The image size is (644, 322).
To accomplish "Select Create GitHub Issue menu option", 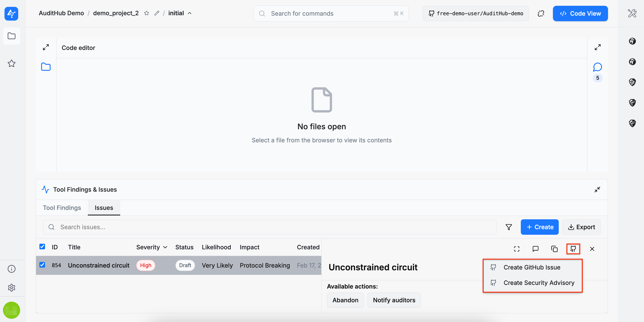I will pos(532,267).
